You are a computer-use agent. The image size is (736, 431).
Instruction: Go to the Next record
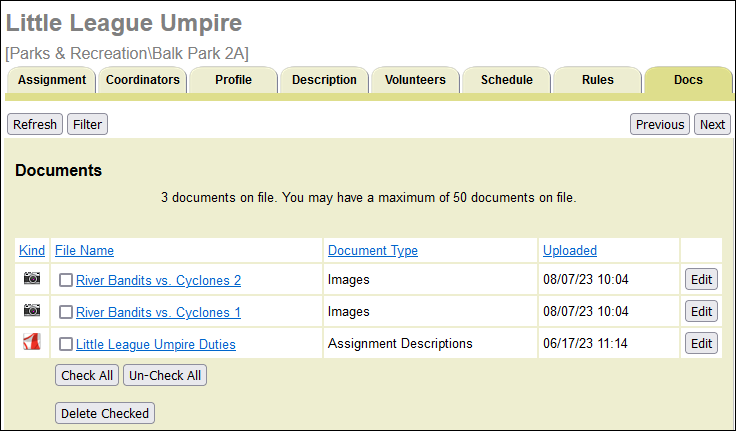[712, 125]
